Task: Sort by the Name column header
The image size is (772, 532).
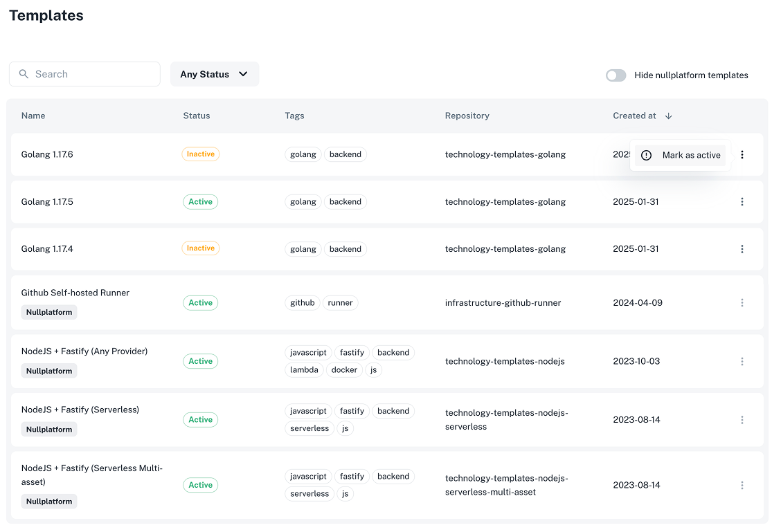Action: (33, 116)
